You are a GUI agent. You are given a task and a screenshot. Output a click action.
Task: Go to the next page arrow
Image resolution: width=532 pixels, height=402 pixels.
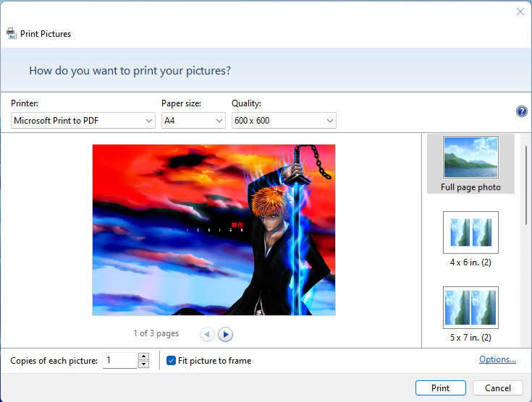pos(225,335)
